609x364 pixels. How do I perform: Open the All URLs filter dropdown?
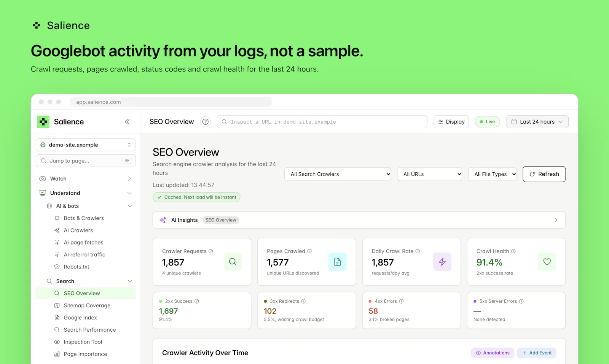click(x=429, y=174)
